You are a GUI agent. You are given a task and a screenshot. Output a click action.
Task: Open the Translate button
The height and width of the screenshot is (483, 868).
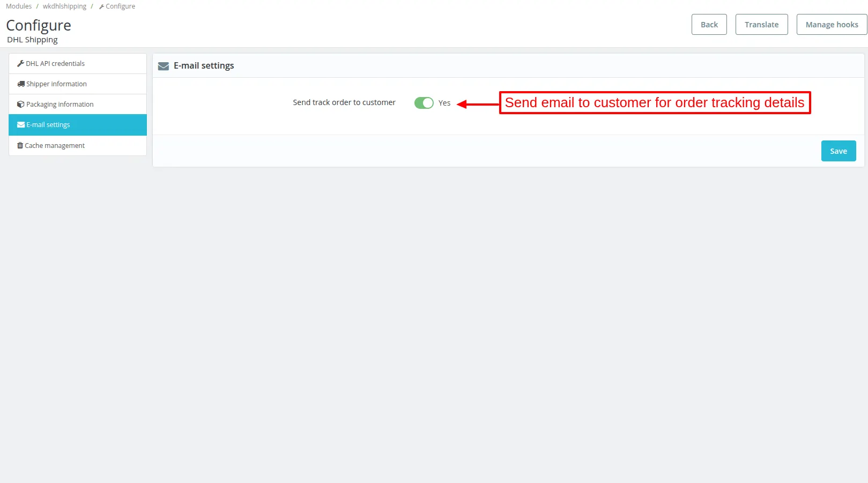(761, 25)
